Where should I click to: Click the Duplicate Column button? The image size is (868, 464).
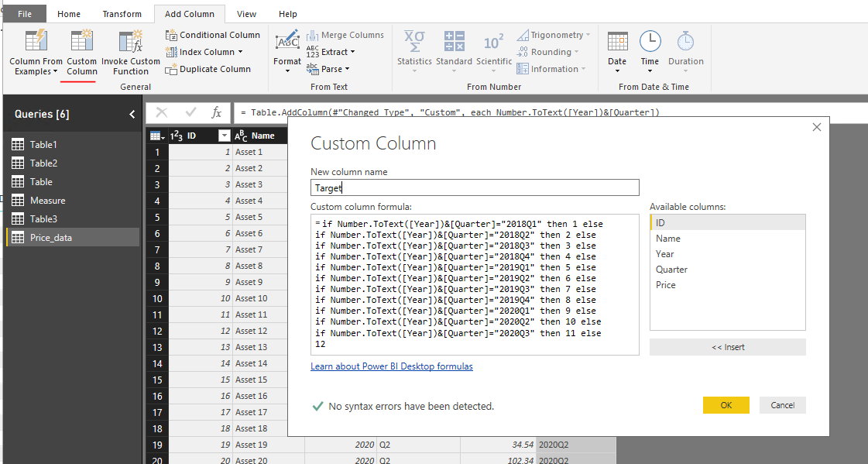point(208,69)
